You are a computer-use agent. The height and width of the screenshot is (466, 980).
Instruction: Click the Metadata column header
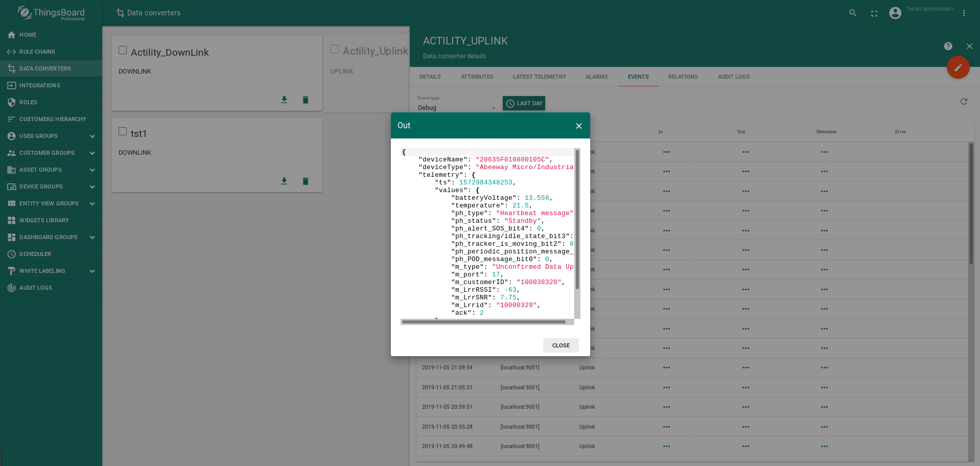point(826,132)
